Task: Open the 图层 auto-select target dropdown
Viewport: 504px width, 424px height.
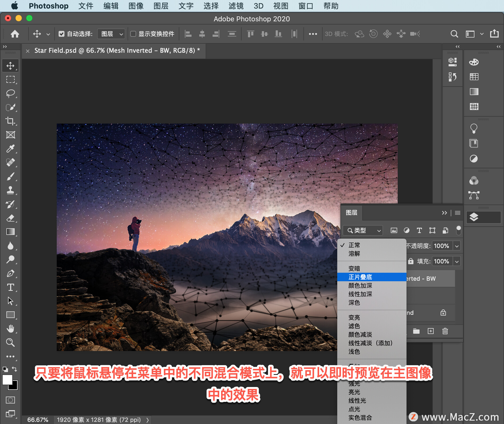Action: coord(111,34)
